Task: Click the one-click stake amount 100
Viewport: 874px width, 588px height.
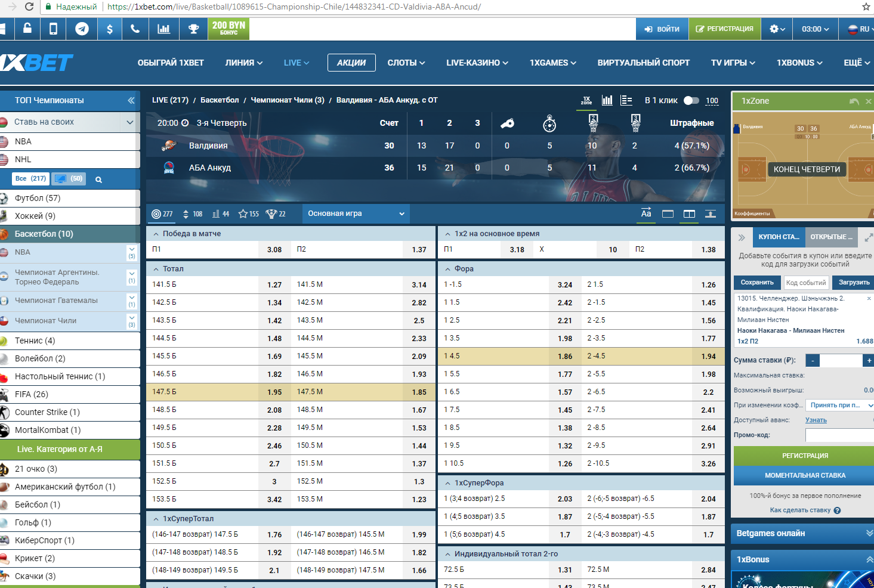Action: [x=712, y=101]
